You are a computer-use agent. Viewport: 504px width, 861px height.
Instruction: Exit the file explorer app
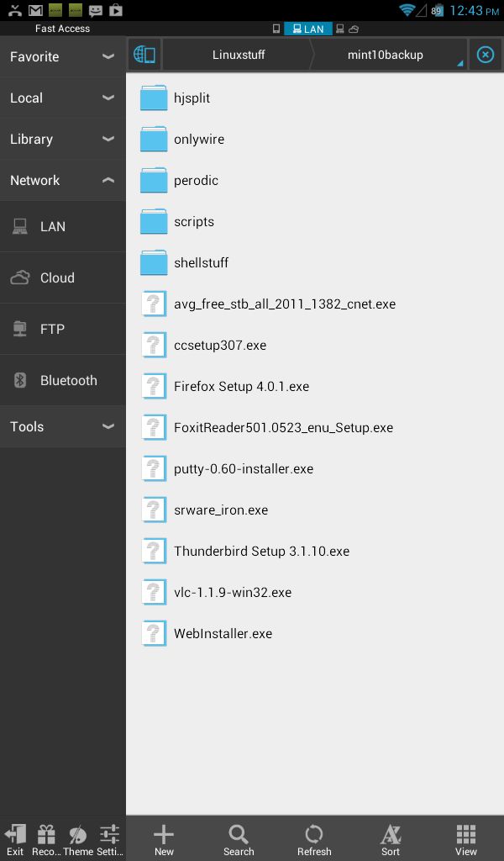click(x=15, y=840)
